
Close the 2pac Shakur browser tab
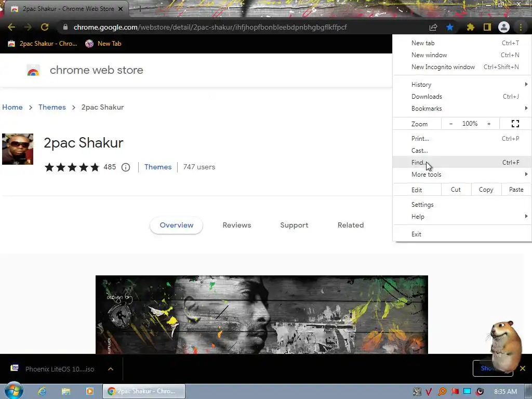click(121, 9)
